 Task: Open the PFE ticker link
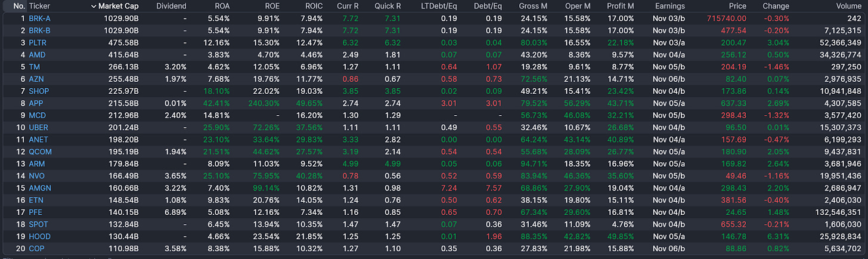tap(35, 212)
